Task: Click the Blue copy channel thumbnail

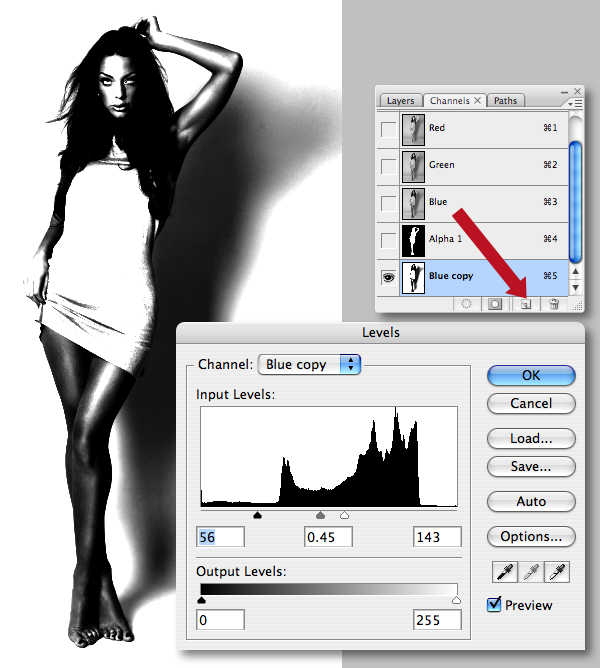Action: pyautogui.click(x=413, y=277)
